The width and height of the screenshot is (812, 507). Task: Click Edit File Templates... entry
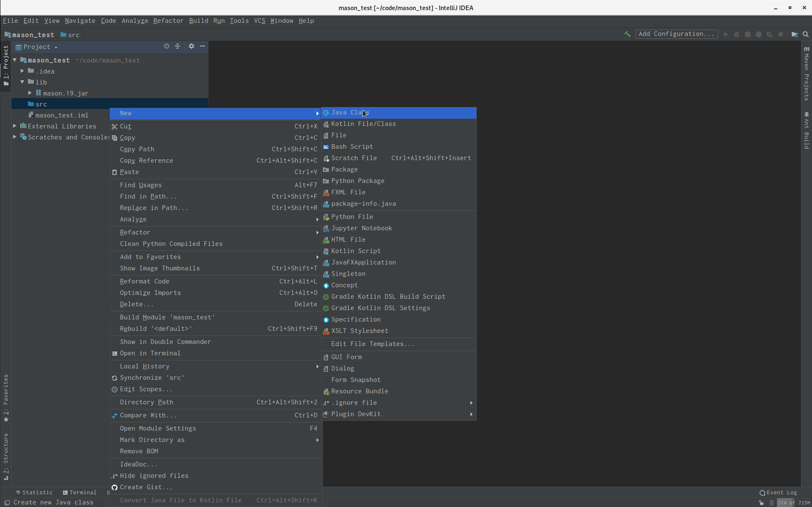pyautogui.click(x=399, y=344)
